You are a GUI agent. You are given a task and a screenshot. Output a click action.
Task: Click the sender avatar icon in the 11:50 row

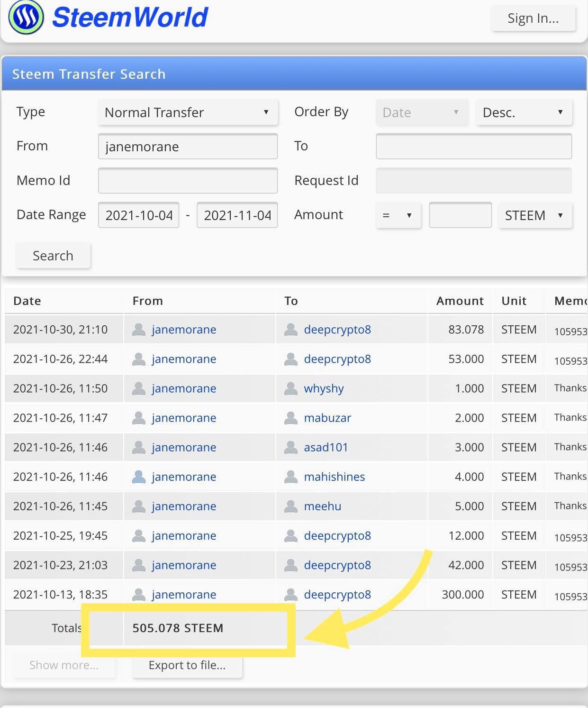point(138,388)
